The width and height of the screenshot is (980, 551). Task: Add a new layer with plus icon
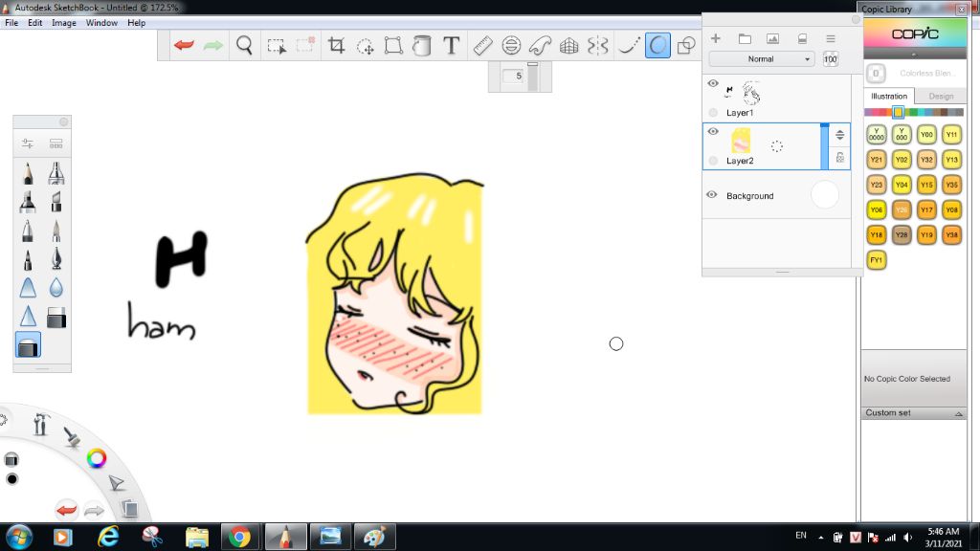click(x=716, y=38)
